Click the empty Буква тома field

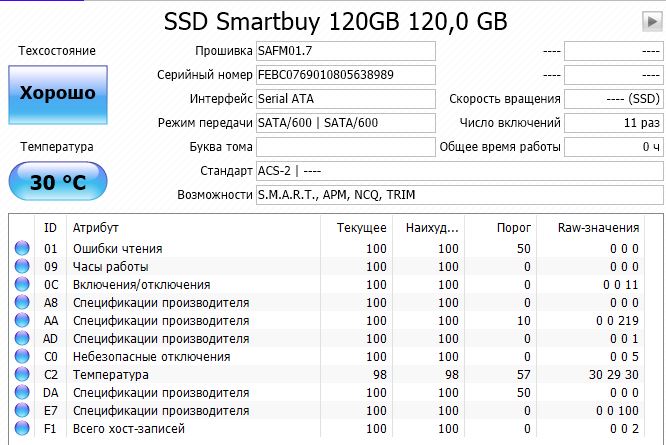(x=345, y=147)
